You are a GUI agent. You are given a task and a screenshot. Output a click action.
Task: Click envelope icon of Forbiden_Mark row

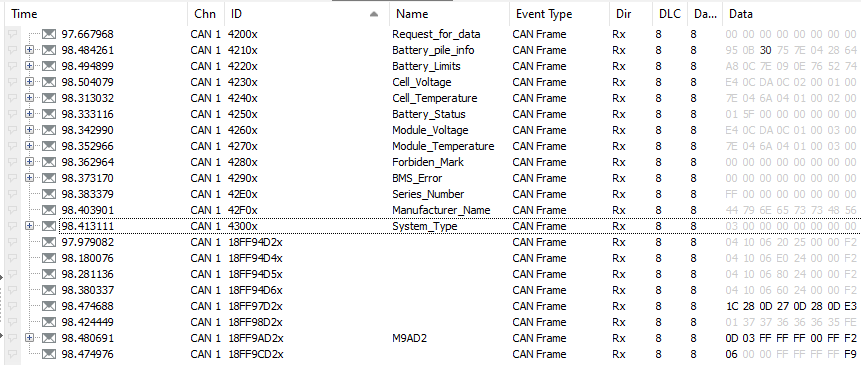tap(49, 162)
